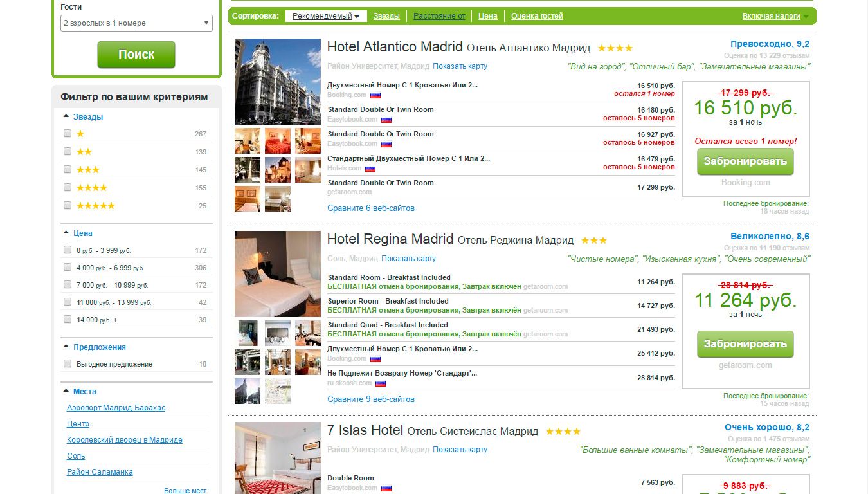Open the guests dropdown '2 взрослых в 1 номере'
This screenshot has width=868, height=494.
click(136, 23)
